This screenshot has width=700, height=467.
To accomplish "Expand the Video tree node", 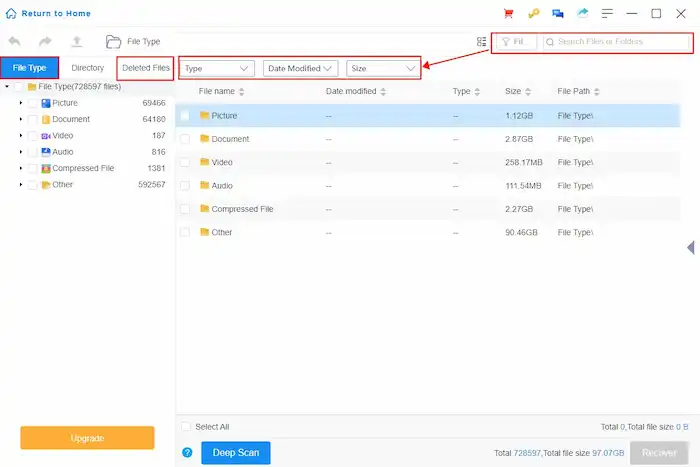I will [x=21, y=136].
